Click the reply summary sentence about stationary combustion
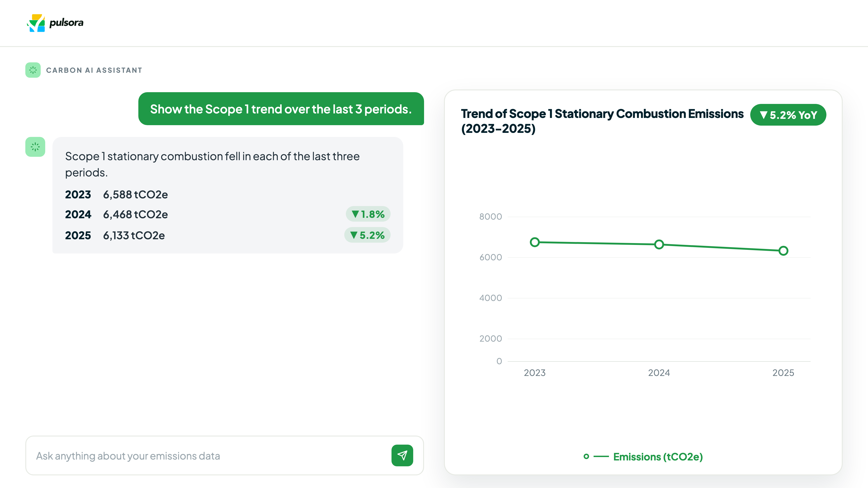The image size is (868, 488). coord(212,164)
